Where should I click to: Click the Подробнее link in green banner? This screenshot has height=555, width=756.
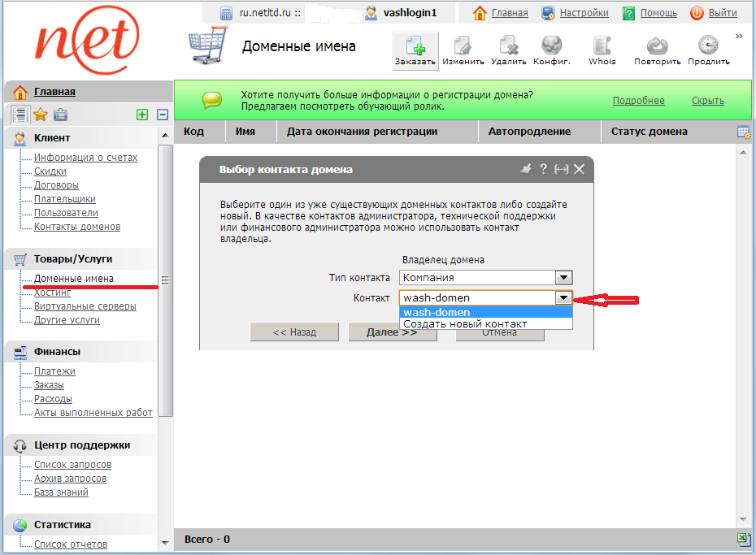click(x=638, y=101)
